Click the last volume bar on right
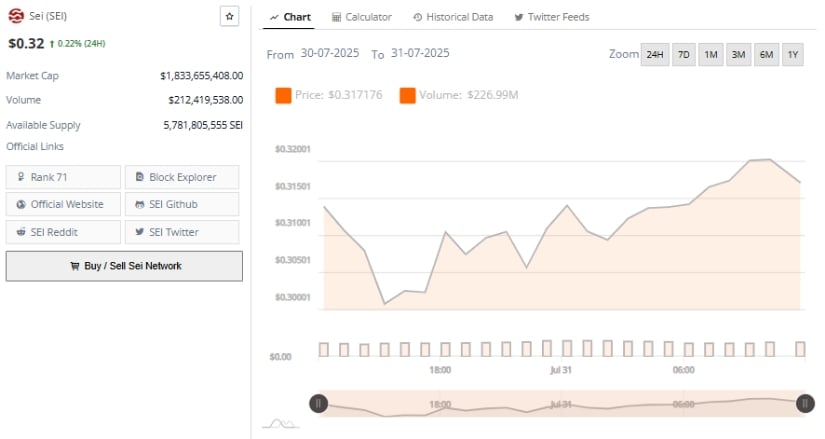Viewport: 825px width, 439px height. 800,349
